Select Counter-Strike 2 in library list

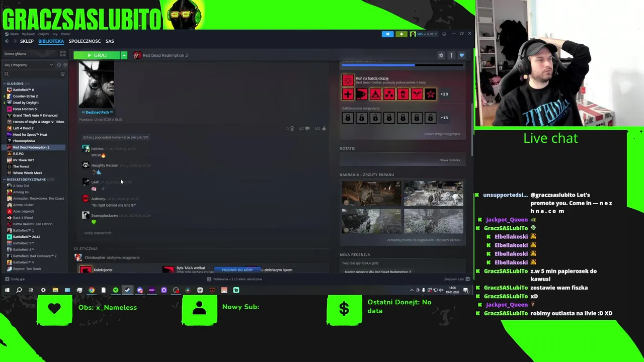coord(25,96)
